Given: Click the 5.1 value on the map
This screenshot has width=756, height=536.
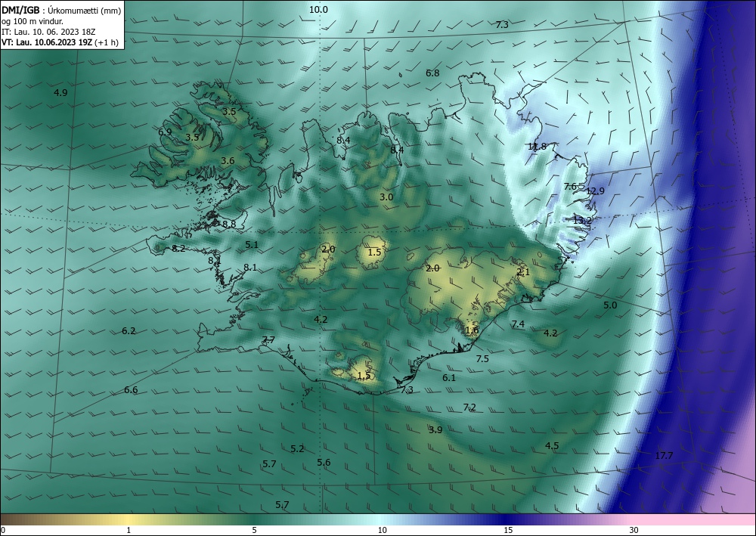Looking at the screenshot, I should click(252, 245).
